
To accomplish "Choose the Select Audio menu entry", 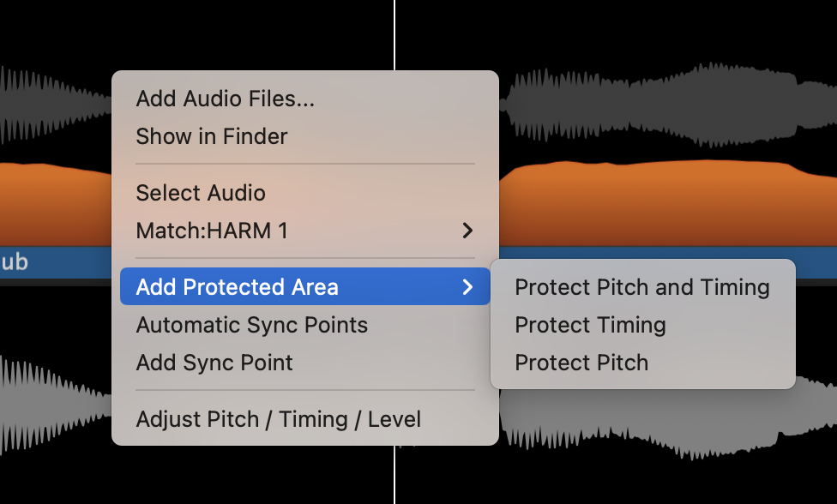I will (x=201, y=193).
